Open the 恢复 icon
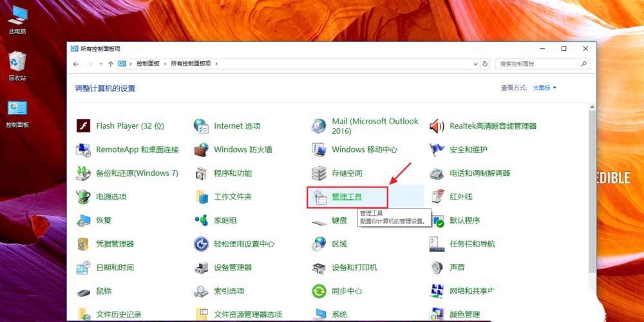Image resolution: width=644 pixels, height=322 pixels. point(83,220)
